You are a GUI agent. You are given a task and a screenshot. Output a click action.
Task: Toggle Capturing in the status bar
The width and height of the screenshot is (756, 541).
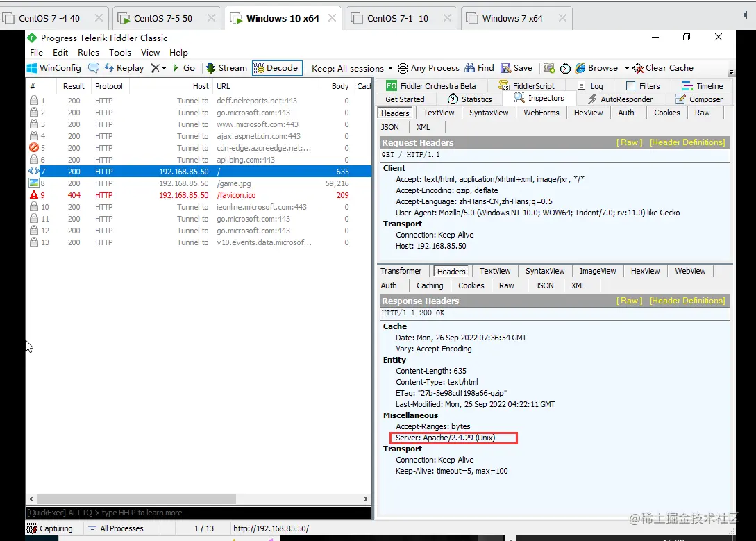(x=50, y=528)
